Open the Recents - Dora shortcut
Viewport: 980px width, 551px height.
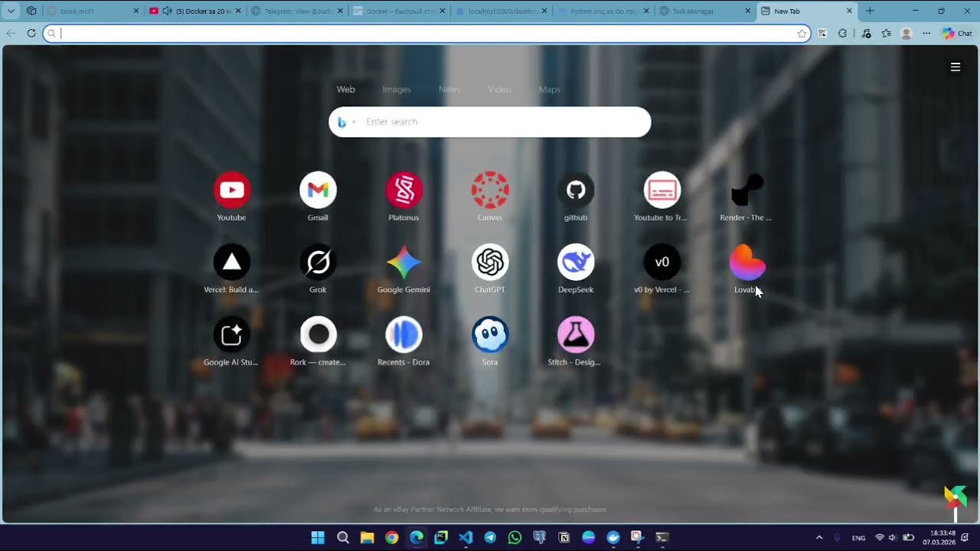[403, 335]
